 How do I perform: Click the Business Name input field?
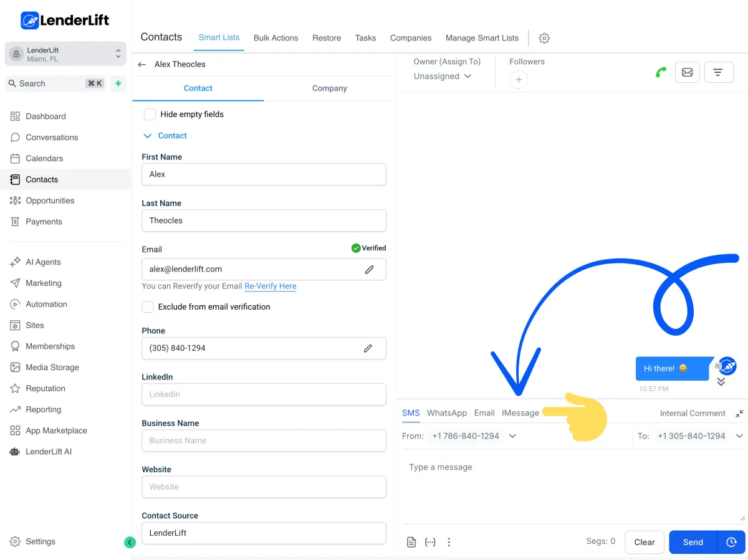(264, 440)
